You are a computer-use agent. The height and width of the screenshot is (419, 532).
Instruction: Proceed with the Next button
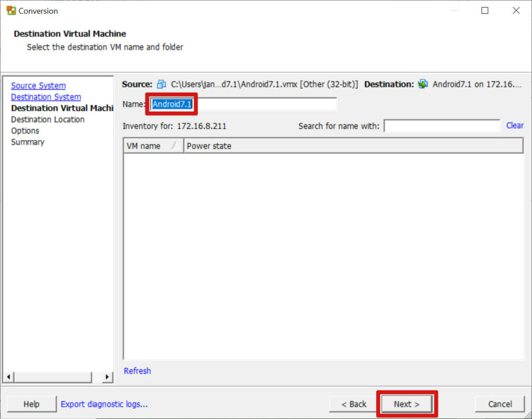tap(407, 404)
